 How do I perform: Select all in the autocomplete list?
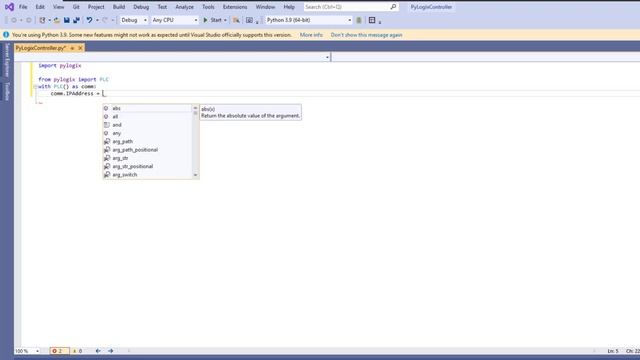click(x=147, y=117)
